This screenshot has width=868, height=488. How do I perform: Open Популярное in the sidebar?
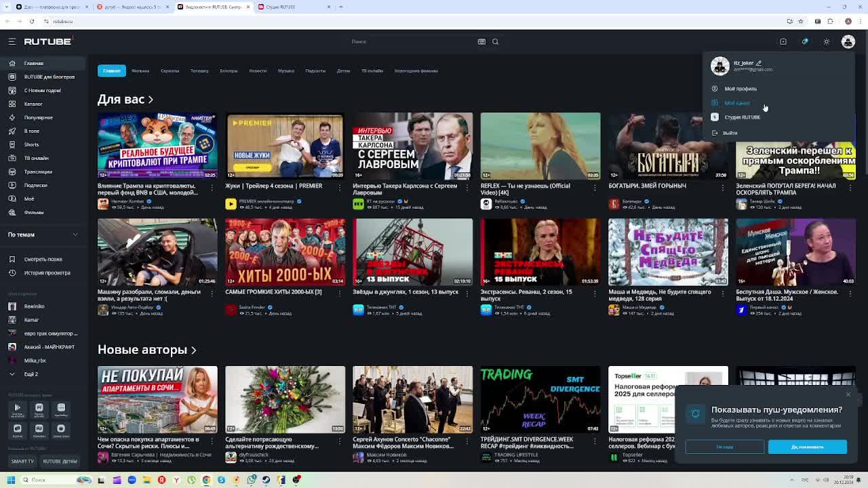[x=38, y=117]
